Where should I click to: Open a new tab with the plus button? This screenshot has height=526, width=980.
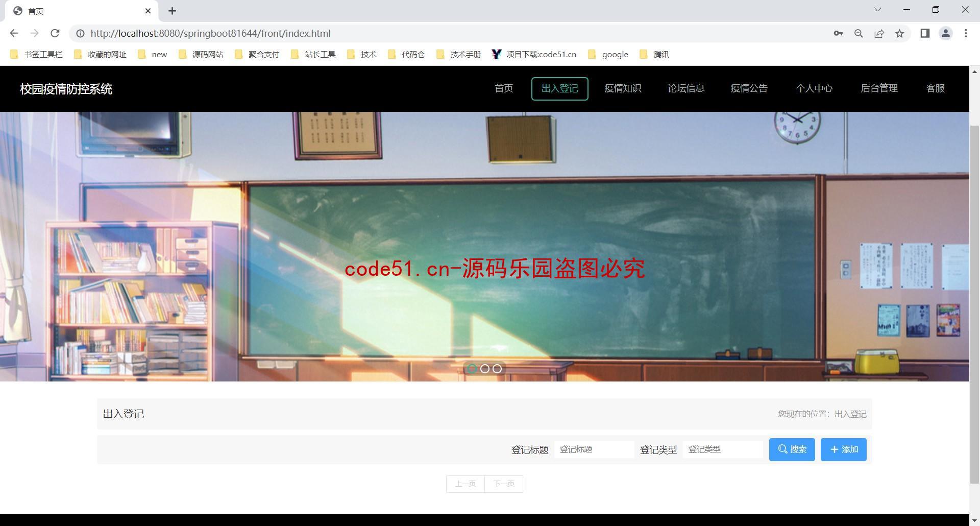click(172, 11)
